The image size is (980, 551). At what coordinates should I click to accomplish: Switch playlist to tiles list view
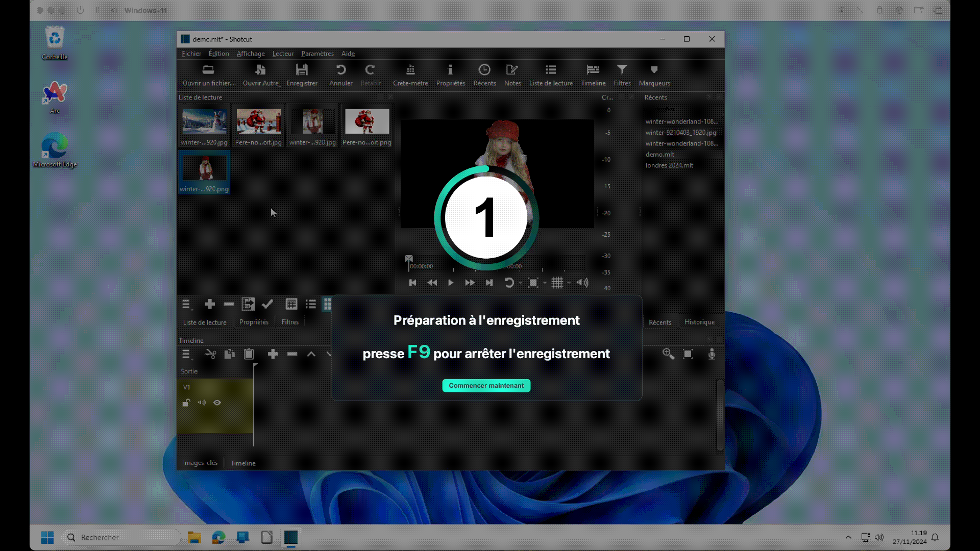coord(310,305)
